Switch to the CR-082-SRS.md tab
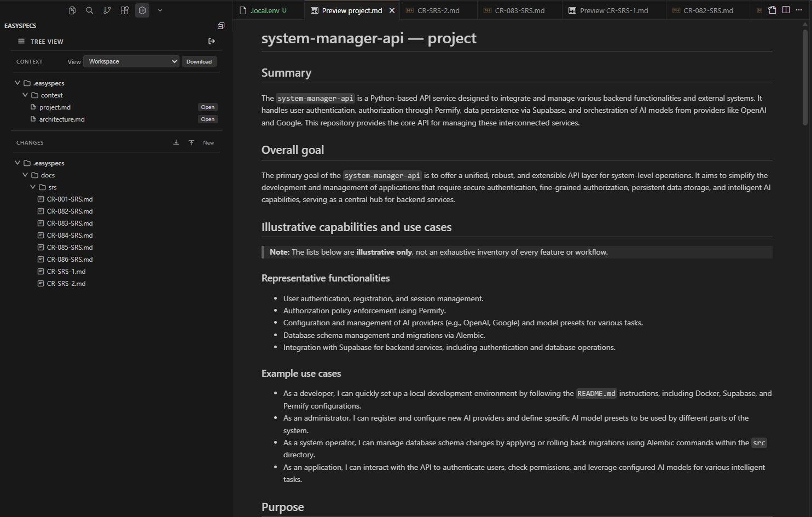Screen dimensions: 812x517 pyautogui.click(x=708, y=10)
